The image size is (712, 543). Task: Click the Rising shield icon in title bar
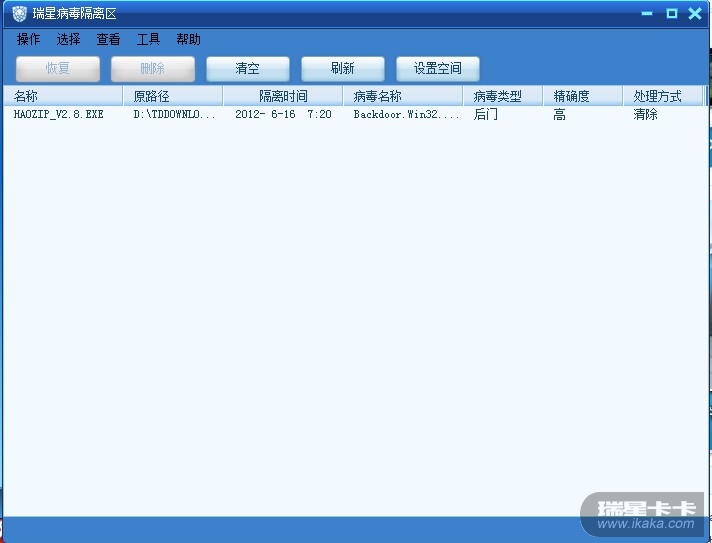coord(19,14)
